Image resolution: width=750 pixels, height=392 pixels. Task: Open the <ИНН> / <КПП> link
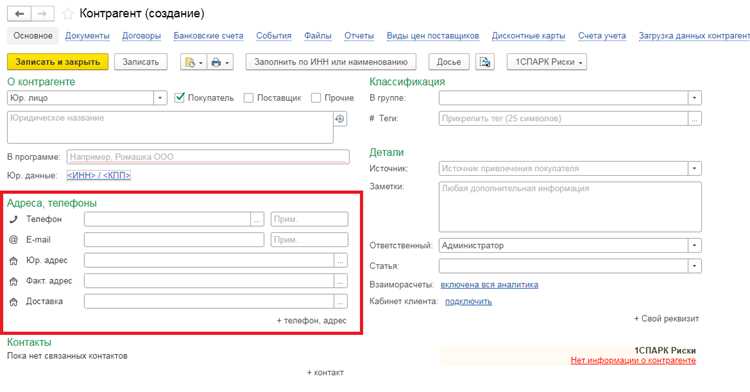click(x=99, y=175)
